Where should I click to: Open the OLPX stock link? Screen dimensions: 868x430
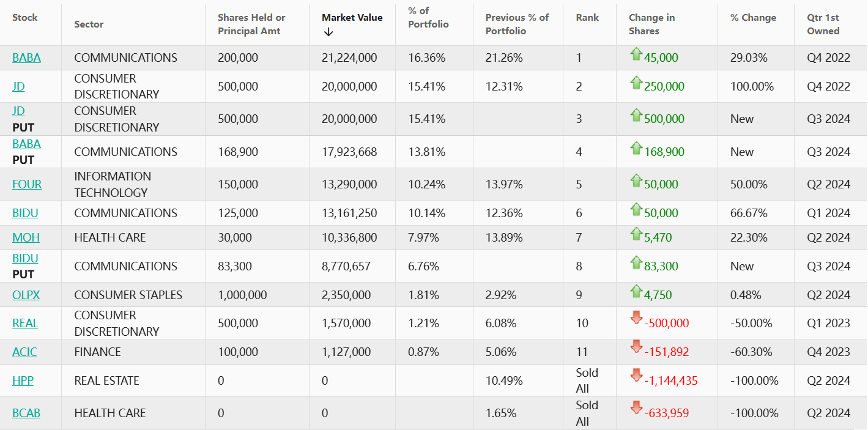point(26,295)
